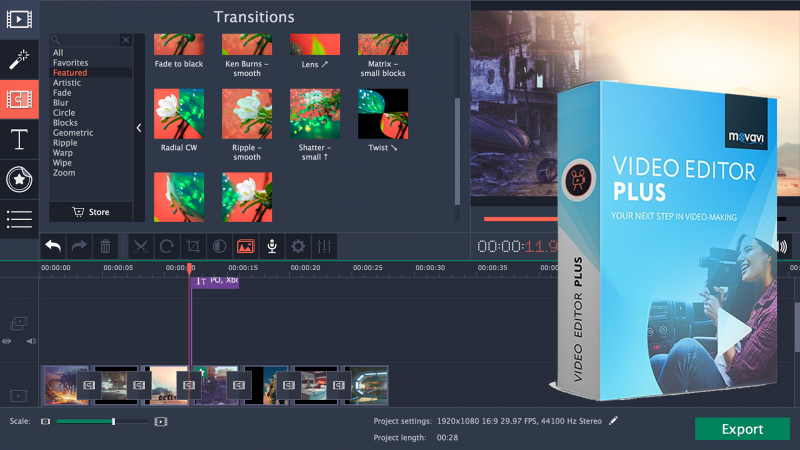Viewport: 800px width, 450px height.
Task: Click the overlay track icon
Action: pyautogui.click(x=18, y=323)
